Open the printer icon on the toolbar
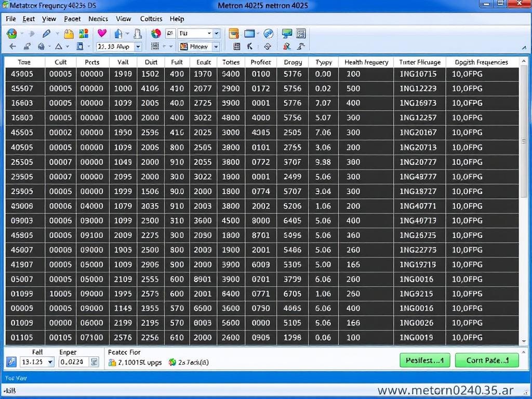Image resolution: width=532 pixels, height=399 pixels. coord(137,33)
